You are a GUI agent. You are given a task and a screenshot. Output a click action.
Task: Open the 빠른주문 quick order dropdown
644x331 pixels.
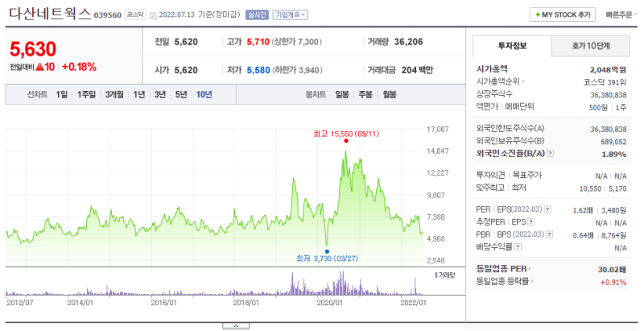621,14
